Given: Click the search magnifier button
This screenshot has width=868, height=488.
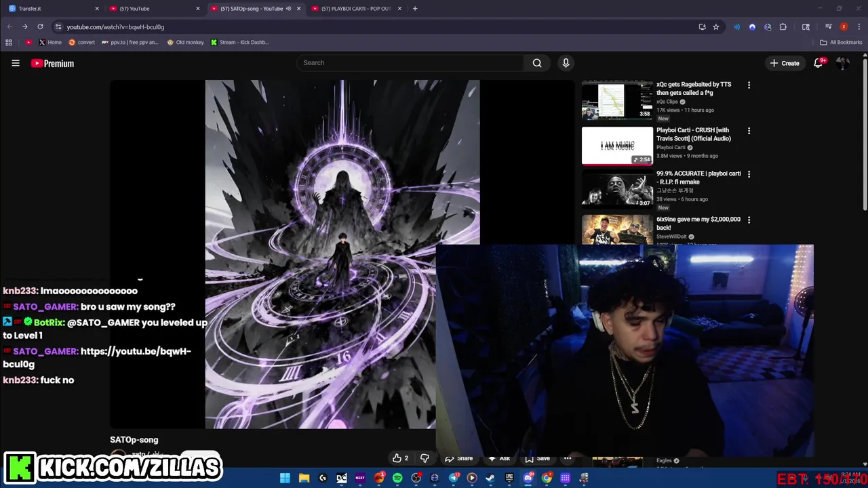Looking at the screenshot, I should [x=537, y=63].
